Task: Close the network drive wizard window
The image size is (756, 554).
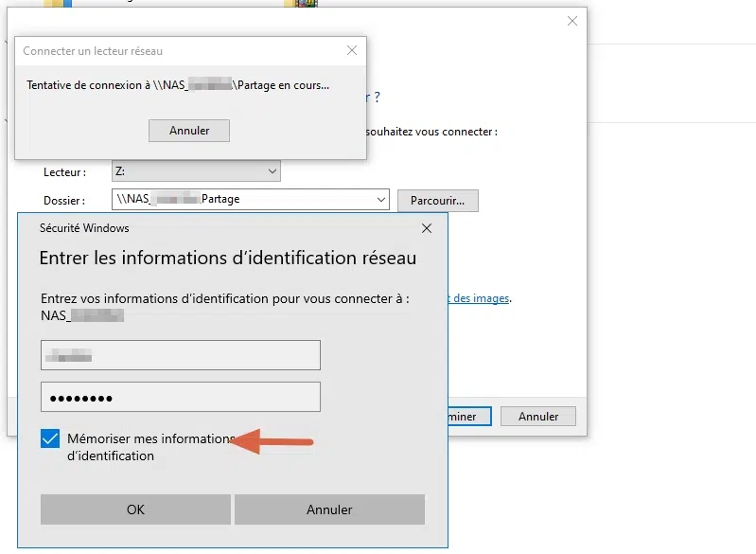Action: pyautogui.click(x=571, y=21)
